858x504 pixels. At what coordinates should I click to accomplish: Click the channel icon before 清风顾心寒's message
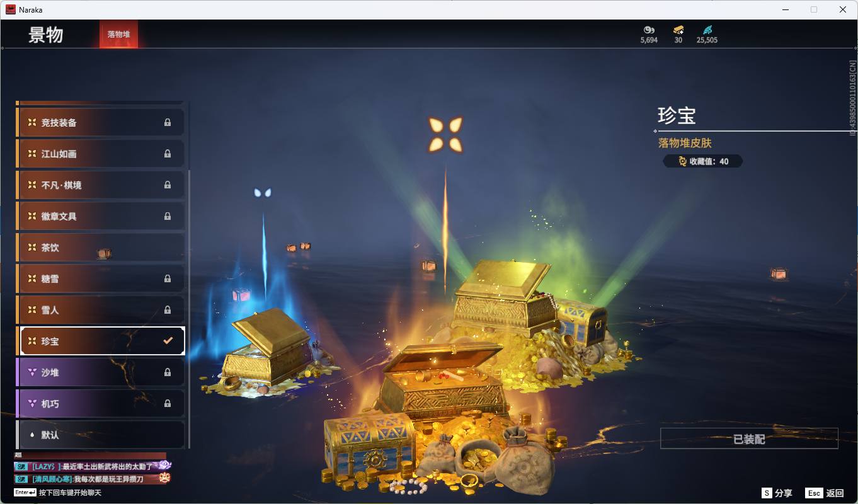(22, 479)
